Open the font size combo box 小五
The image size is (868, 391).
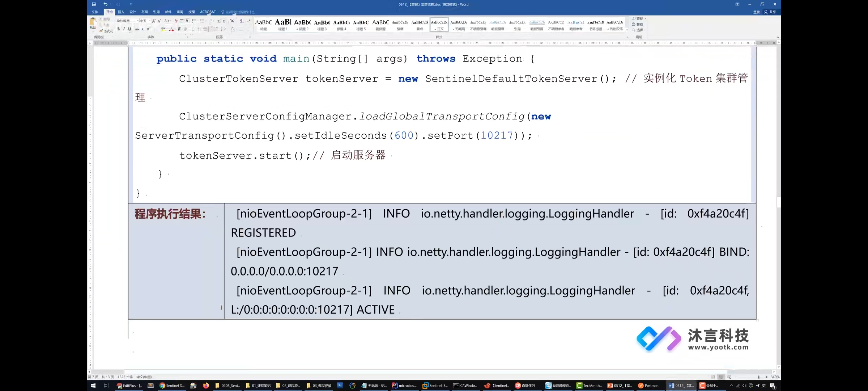(x=145, y=21)
